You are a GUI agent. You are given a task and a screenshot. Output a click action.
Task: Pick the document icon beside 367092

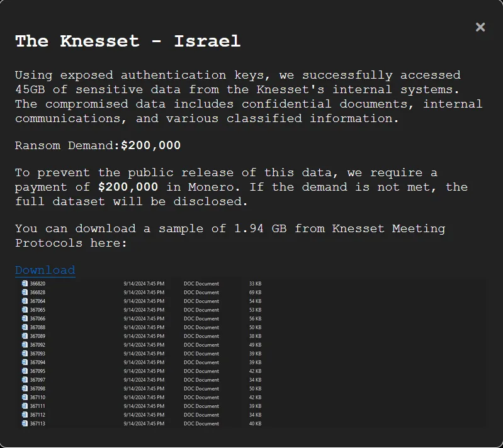coord(25,345)
